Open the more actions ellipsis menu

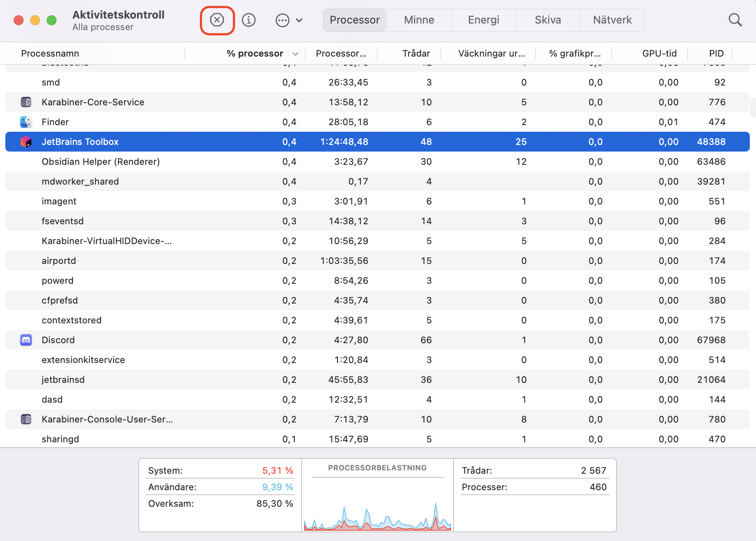289,20
